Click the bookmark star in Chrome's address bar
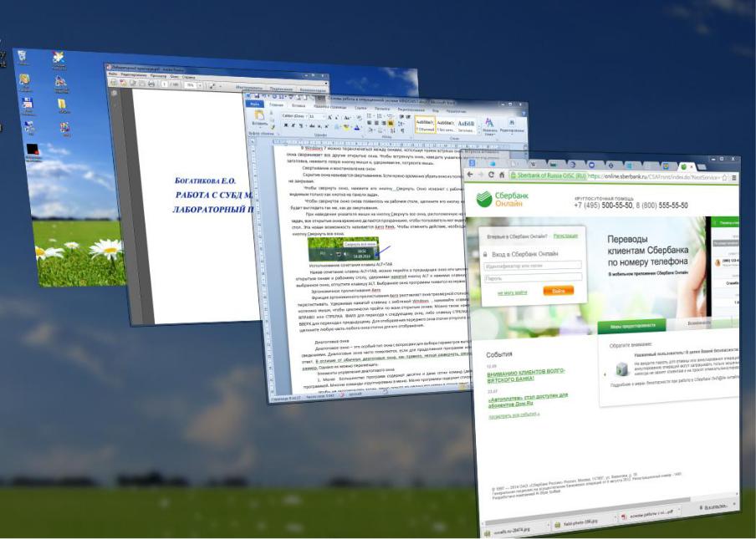Screen dimensions: 756x539 tap(725, 177)
